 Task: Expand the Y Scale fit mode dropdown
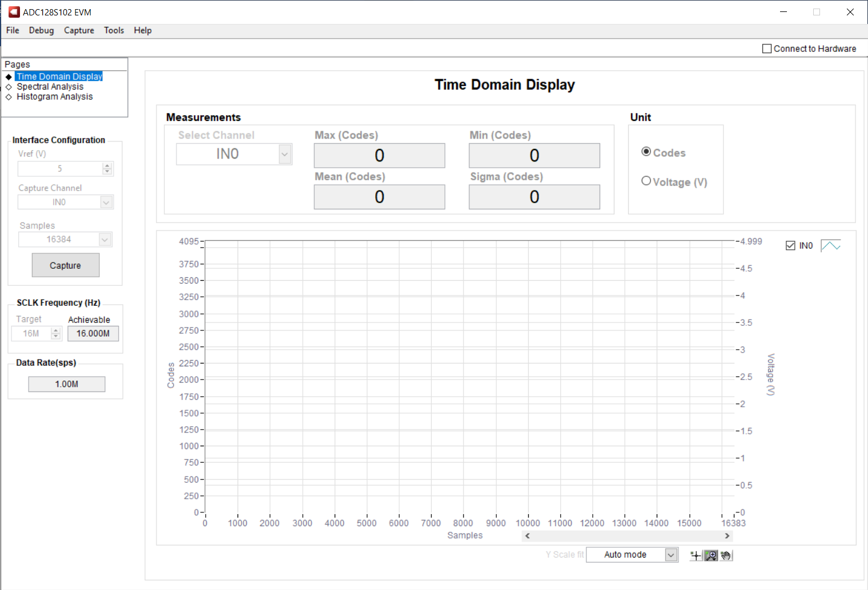tap(671, 555)
